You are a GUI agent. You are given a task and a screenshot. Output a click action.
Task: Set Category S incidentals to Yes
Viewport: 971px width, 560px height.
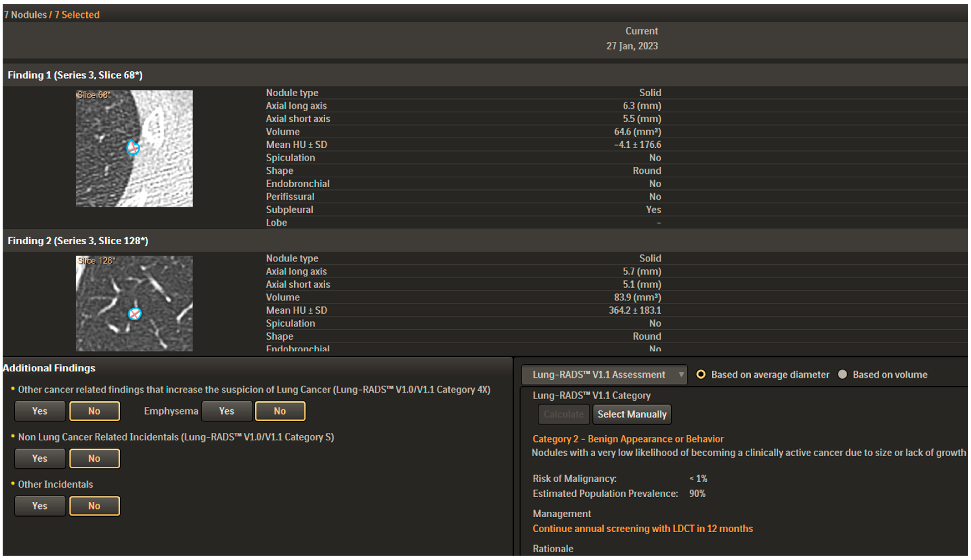(x=40, y=458)
